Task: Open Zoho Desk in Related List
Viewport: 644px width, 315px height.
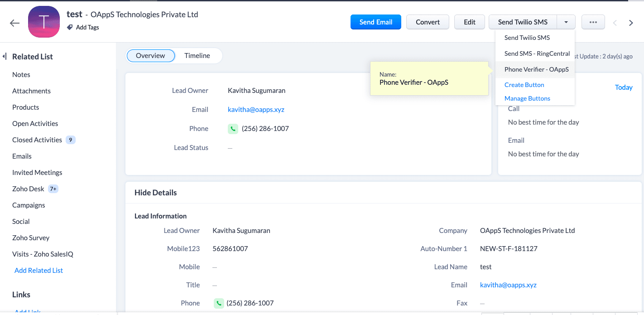Action: 28,189
